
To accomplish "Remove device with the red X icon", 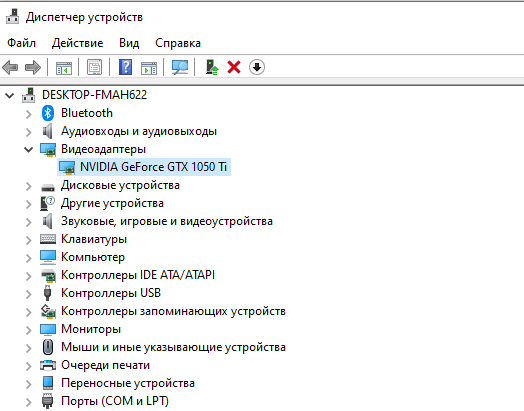I will point(234,67).
